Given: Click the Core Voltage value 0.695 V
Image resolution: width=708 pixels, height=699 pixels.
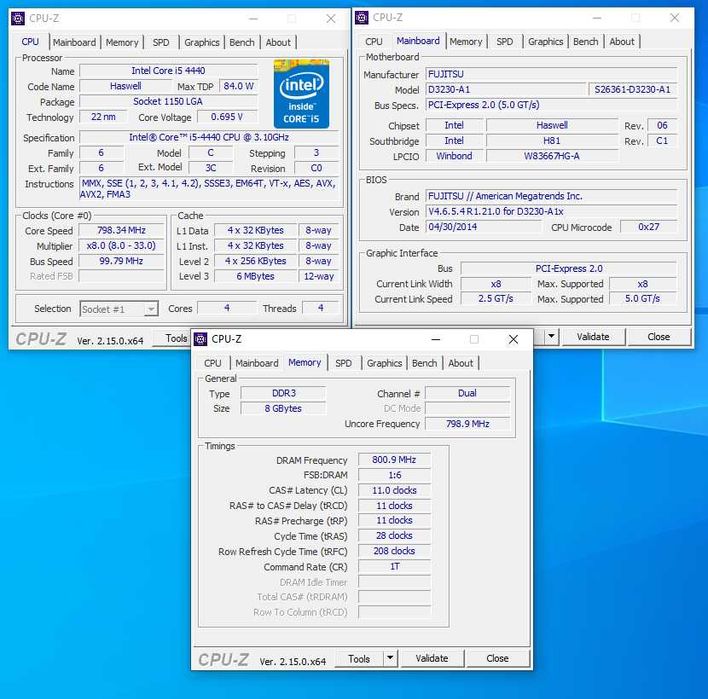Looking at the screenshot, I should coord(227,117).
